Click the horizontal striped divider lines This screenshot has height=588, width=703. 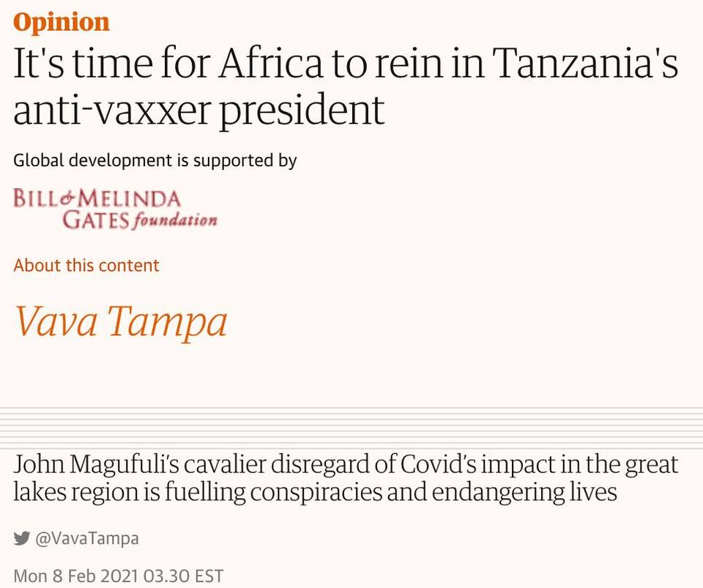pyautogui.click(x=351, y=427)
